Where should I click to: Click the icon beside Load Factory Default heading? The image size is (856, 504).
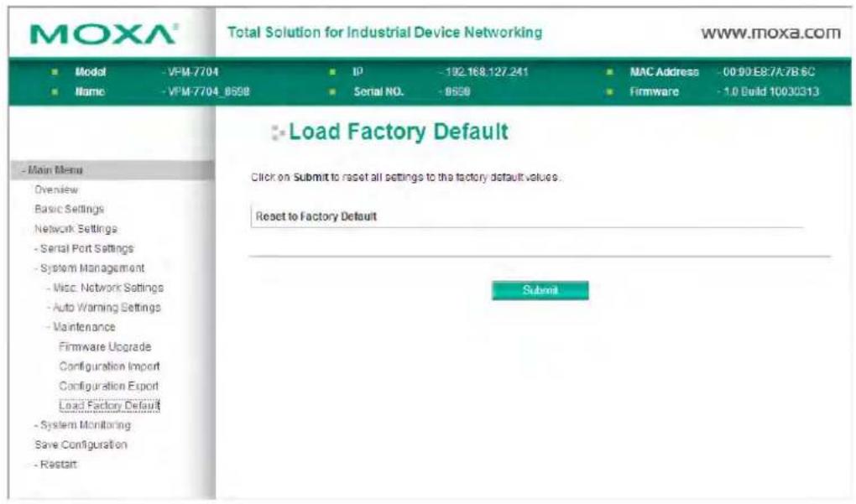pos(278,132)
